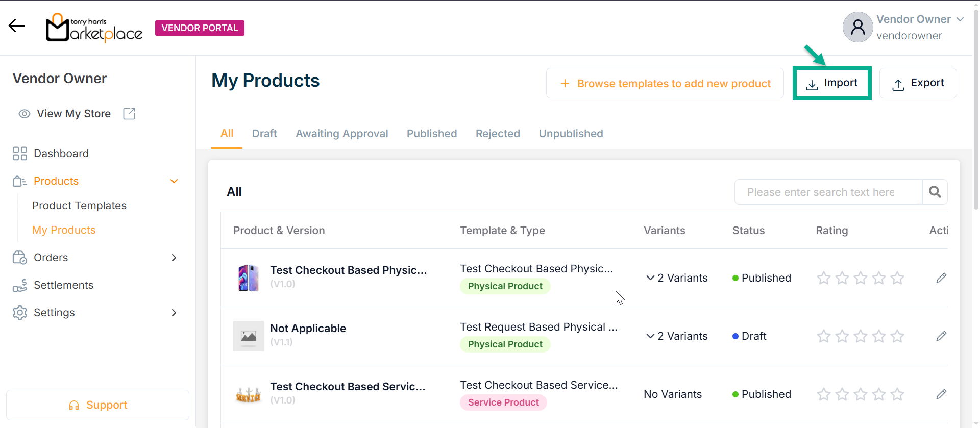This screenshot has width=980, height=428.
Task: Click the back arrow icon
Action: pyautogui.click(x=16, y=26)
